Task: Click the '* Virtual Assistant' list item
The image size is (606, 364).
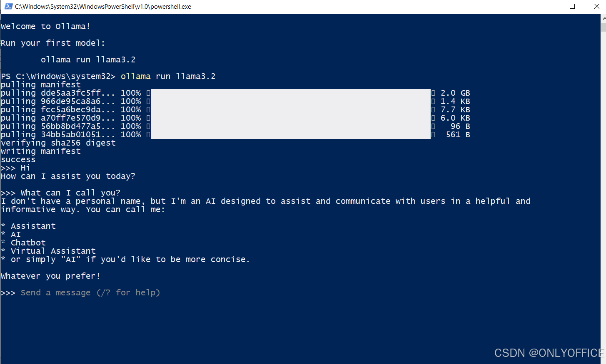Action: click(x=48, y=251)
